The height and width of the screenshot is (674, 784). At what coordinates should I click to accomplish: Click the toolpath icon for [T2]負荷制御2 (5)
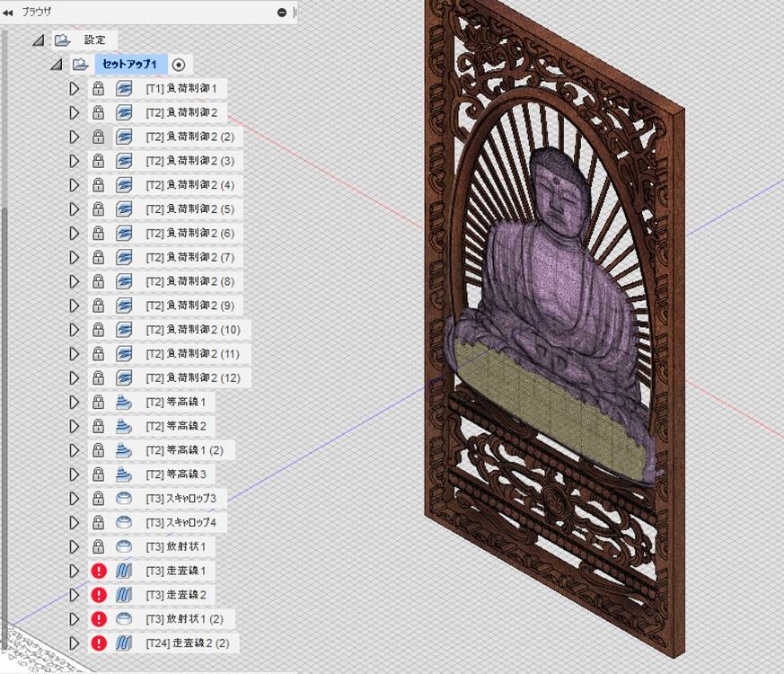click(x=123, y=209)
